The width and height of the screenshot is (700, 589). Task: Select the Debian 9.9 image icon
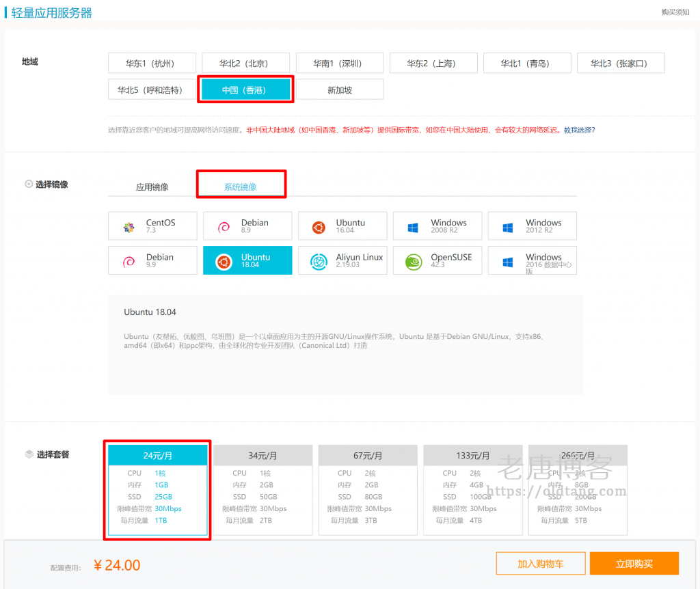[x=129, y=262]
